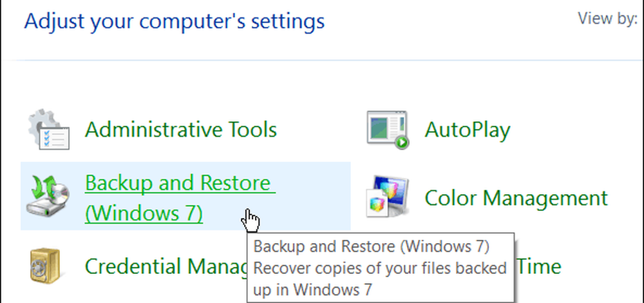Click the tooltip title "Backup and Restore (Windows 7)"
644x303 pixels.
pyautogui.click(x=372, y=246)
